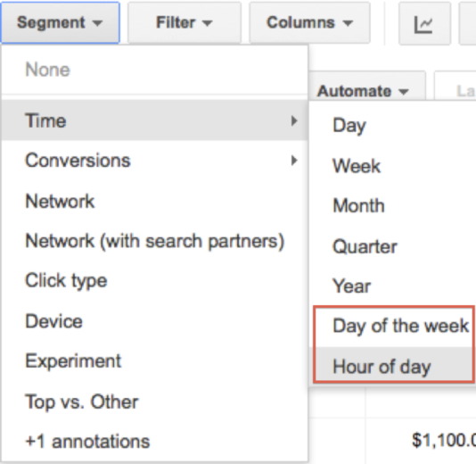Open the Segment dropdown button

[x=60, y=22]
